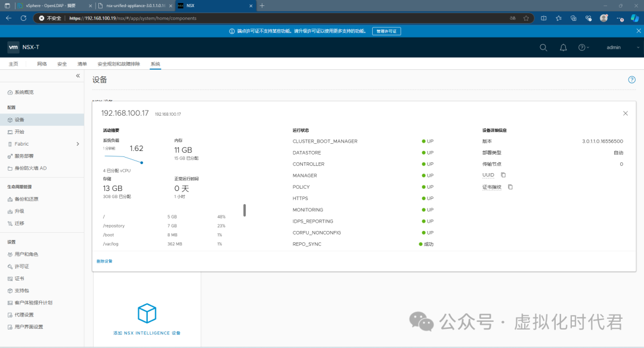Click the NSX Intelligence cube icon
This screenshot has height=348, width=644.
(147, 313)
